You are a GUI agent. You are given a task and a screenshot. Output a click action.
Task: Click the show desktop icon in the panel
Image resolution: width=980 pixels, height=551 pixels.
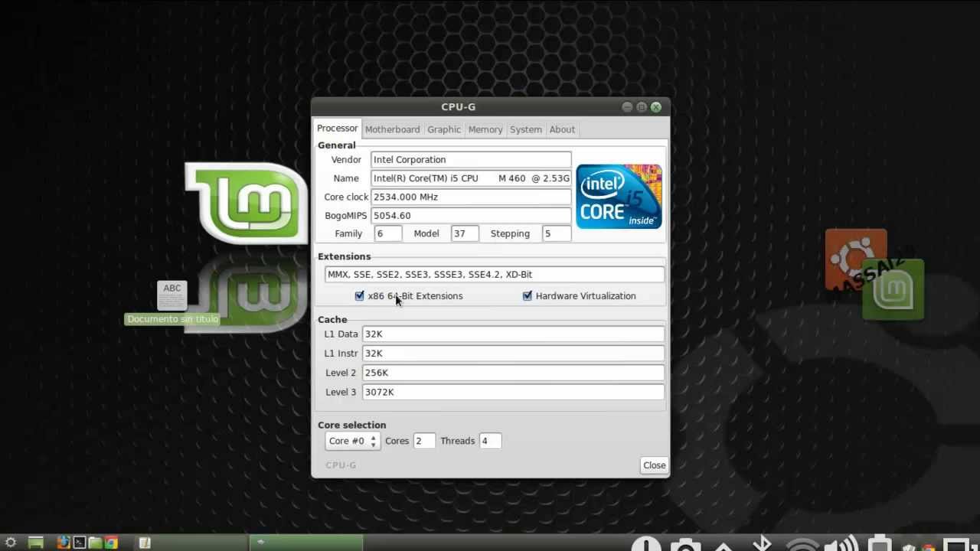(x=35, y=543)
